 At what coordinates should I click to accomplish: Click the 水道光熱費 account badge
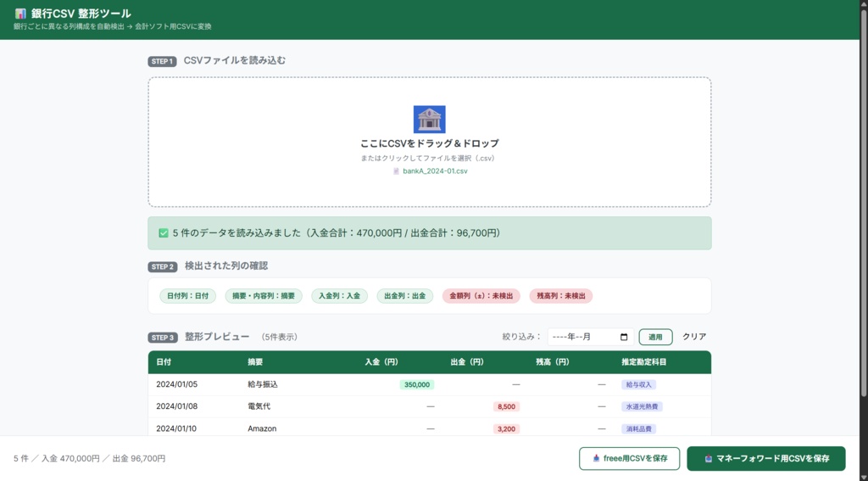[643, 406]
